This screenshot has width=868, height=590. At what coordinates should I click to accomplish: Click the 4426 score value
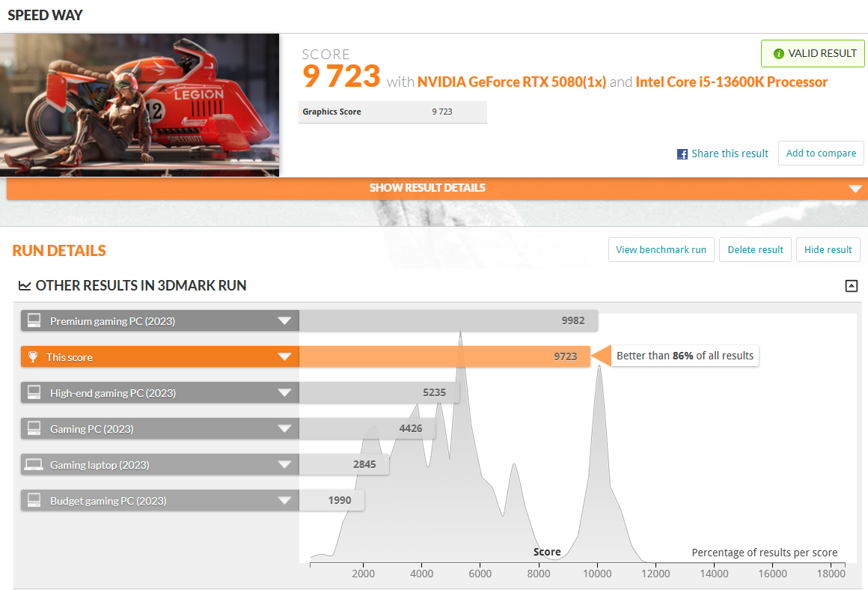point(411,429)
